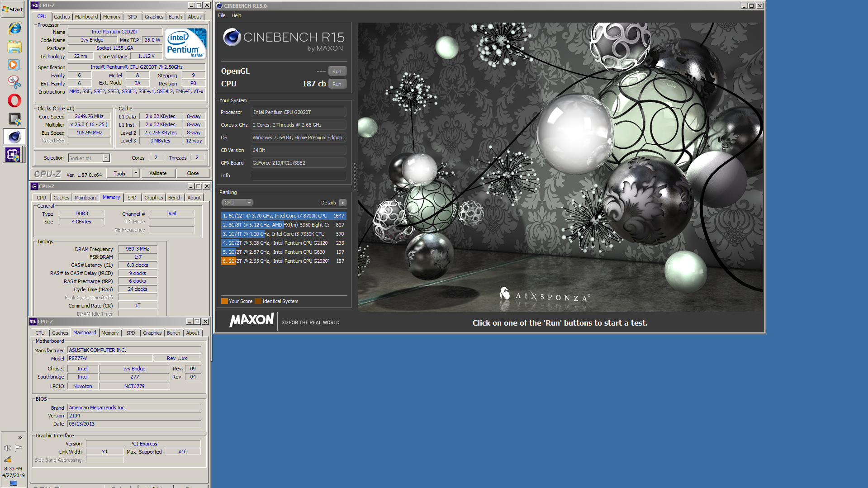Screen dimensions: 868x488
Task: Open the File menu in Cinebench
Action: click(222, 15)
